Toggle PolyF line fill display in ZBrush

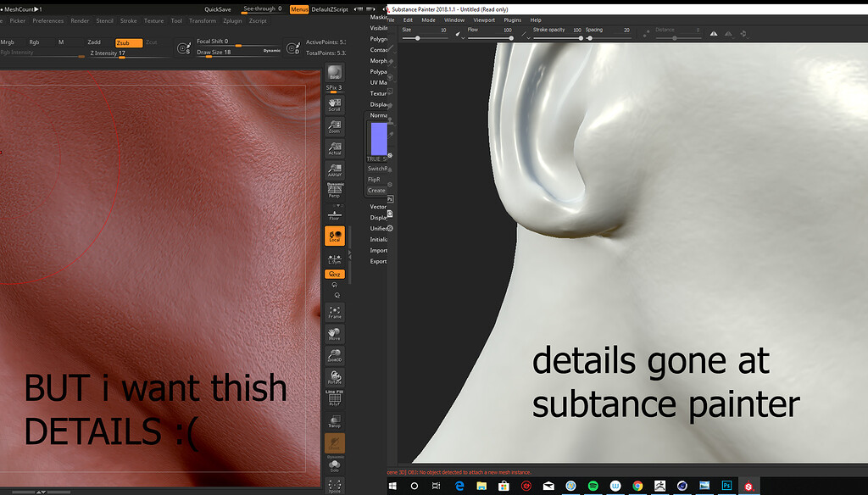click(334, 398)
